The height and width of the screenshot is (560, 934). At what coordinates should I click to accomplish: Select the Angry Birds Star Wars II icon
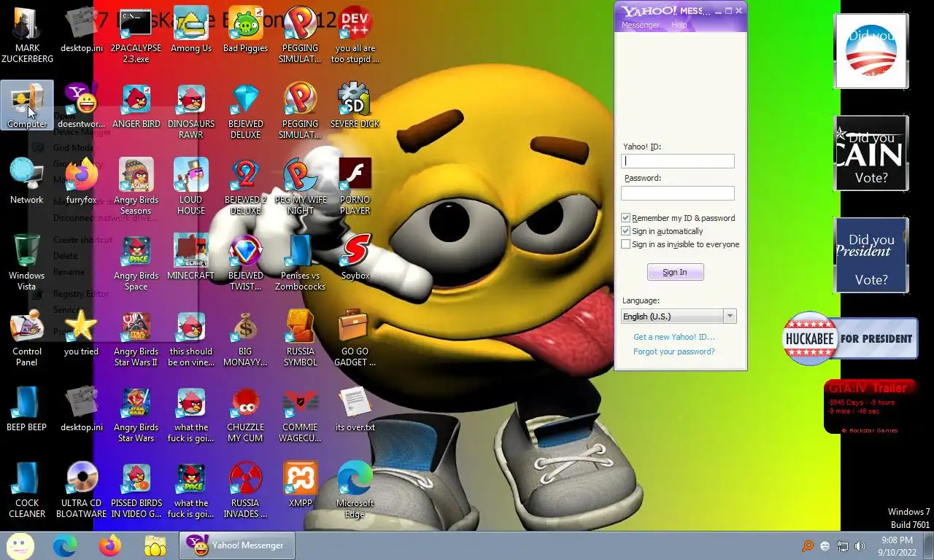136,338
